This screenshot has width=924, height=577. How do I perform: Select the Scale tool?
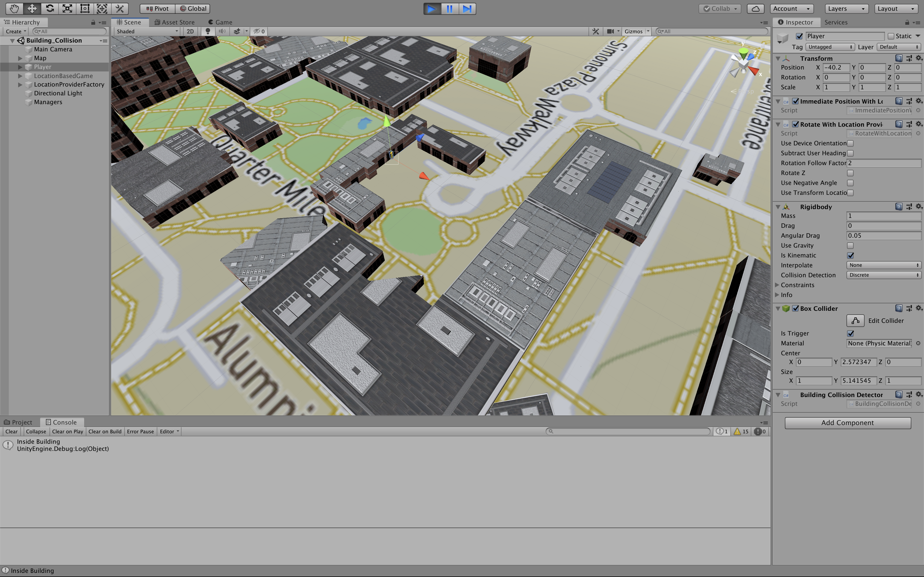coord(67,9)
